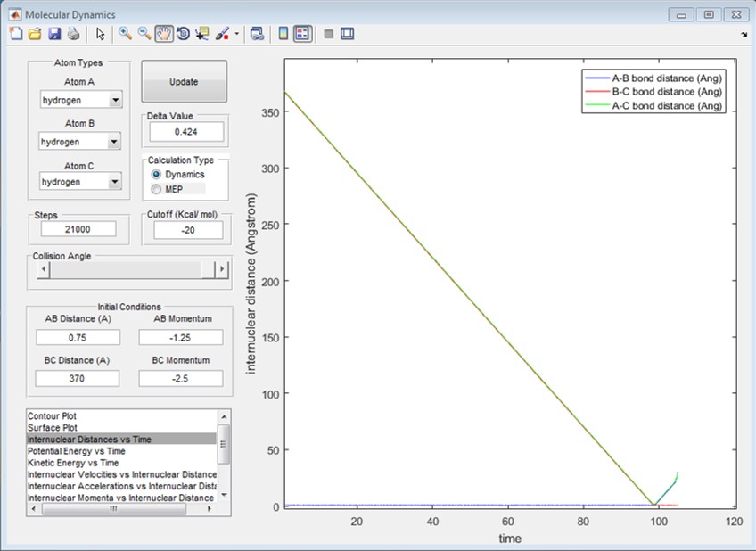Screen dimensions: 756x551
Task: Close the Molecular Dynamics window
Action: click(x=736, y=15)
